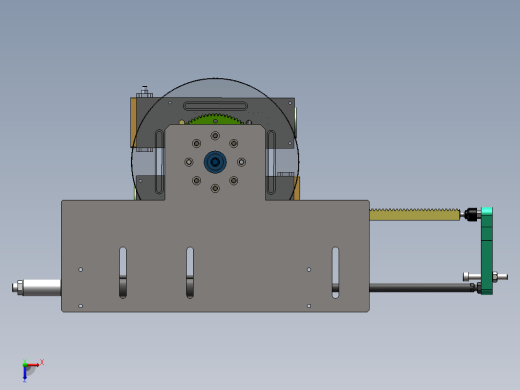Select the black coupling beside the rack
This screenshot has height=390, width=520.
[x=471, y=214]
